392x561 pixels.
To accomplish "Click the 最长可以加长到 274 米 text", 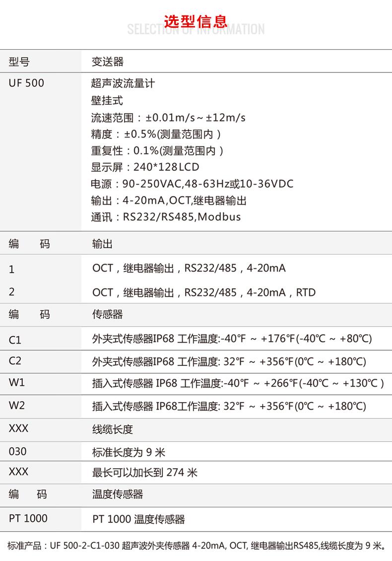I will coord(144,472).
